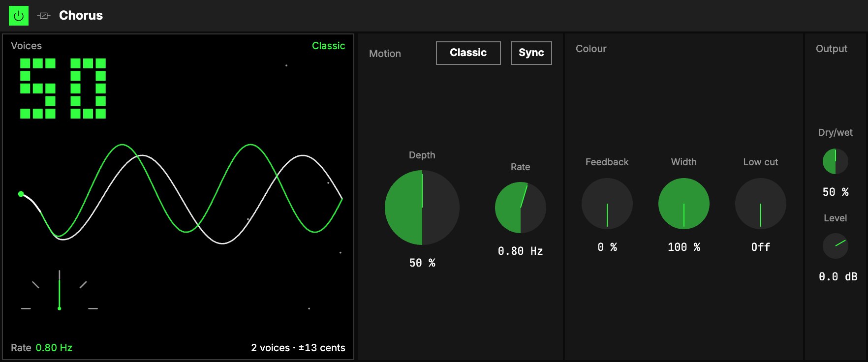Select the Classic motion mode button

coord(468,53)
